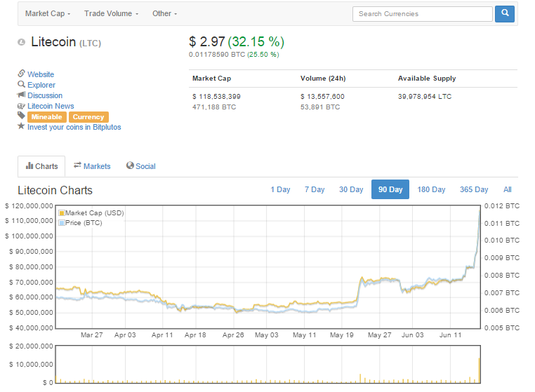The width and height of the screenshot is (535, 392).
Task: Click the 471,188 BTC market cap value
Action: [214, 107]
